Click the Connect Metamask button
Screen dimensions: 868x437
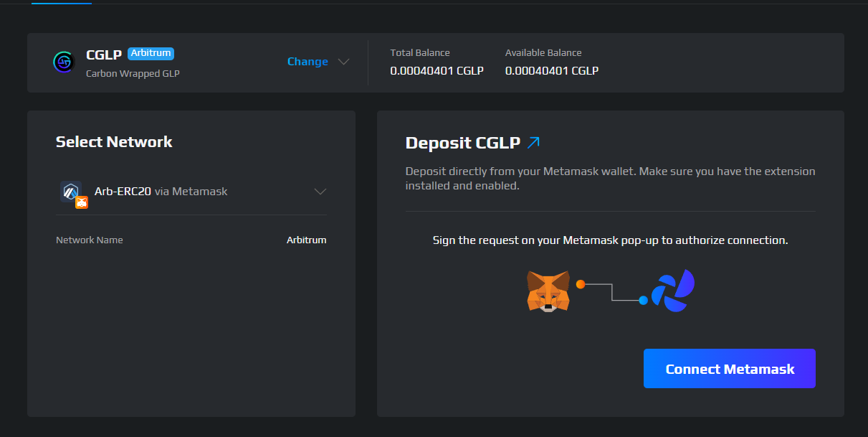click(x=730, y=369)
